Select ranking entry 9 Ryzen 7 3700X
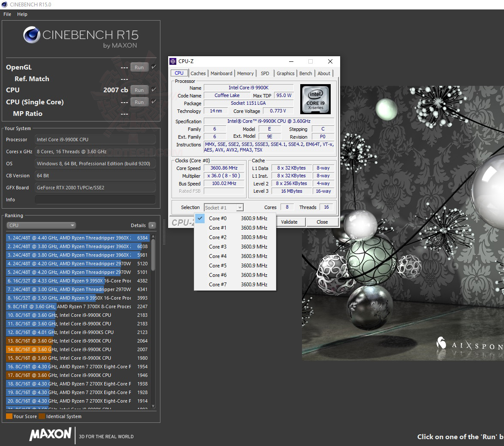Image resolution: width=504 pixels, height=446 pixels. tap(78, 306)
